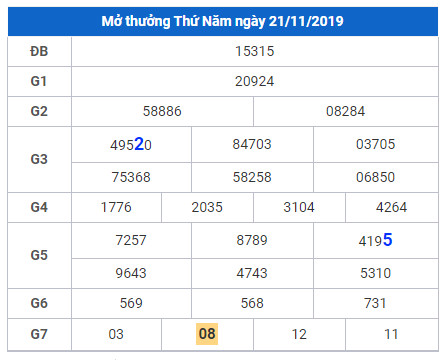Click the G5 number 8789
This screenshot has height=360, width=446.
252,240
